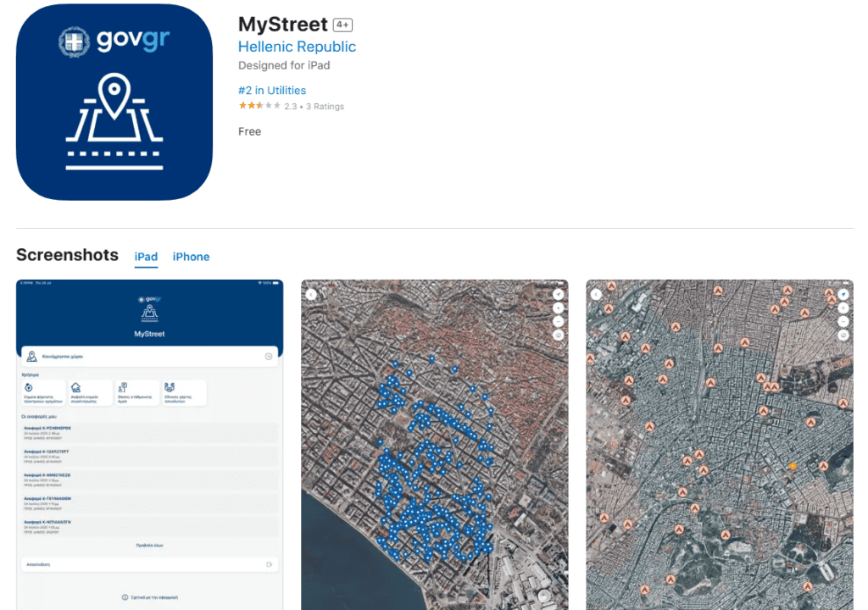The height and width of the screenshot is (610, 868).
Task: Click the star rating row
Action: 259,106
